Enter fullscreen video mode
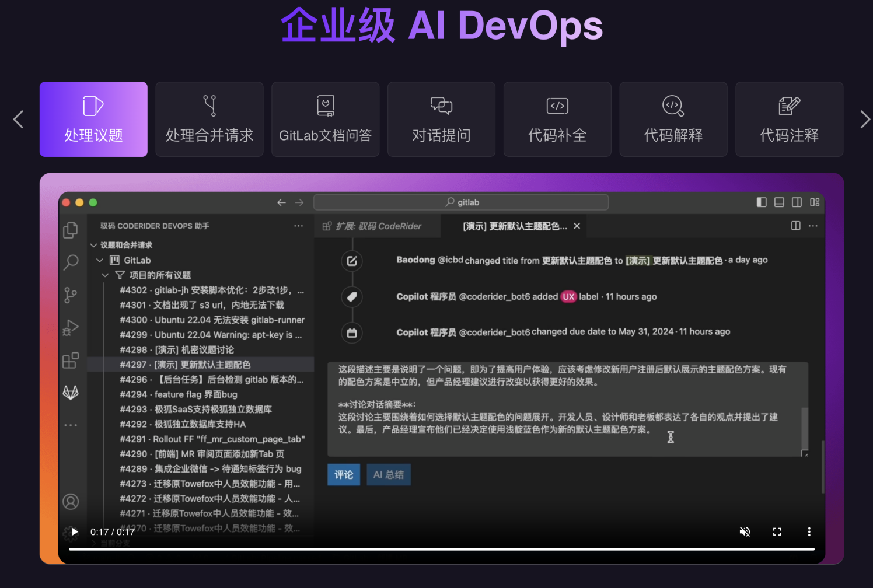873x588 pixels. pos(777,532)
